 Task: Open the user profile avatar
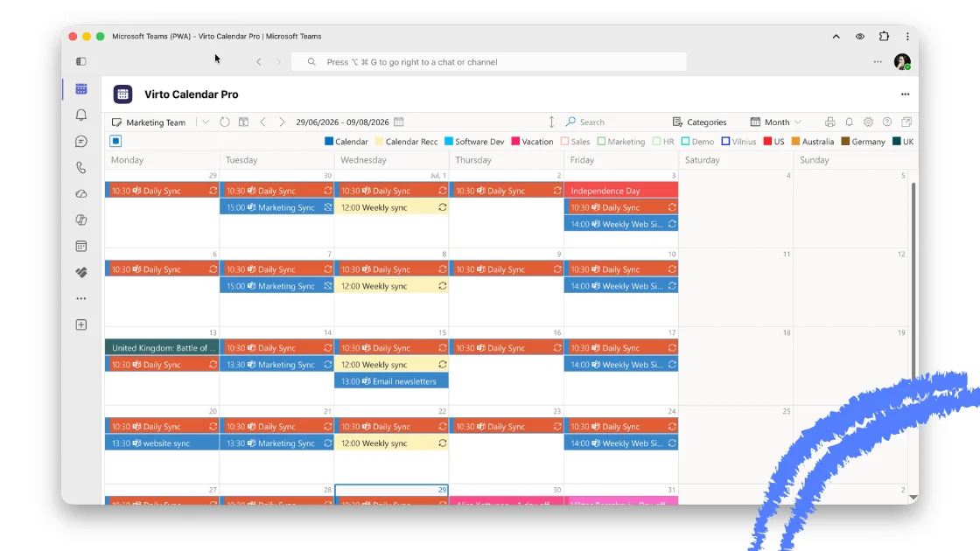pyautogui.click(x=902, y=62)
